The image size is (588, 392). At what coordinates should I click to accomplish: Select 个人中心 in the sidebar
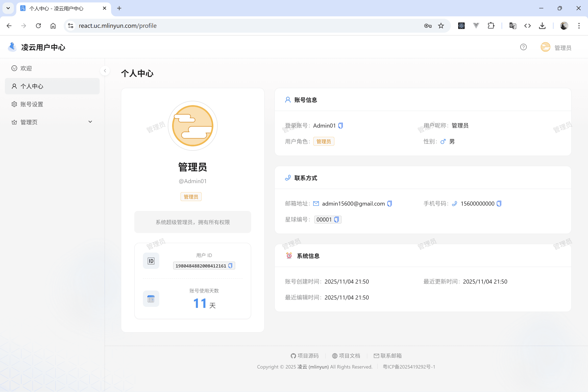click(x=52, y=86)
